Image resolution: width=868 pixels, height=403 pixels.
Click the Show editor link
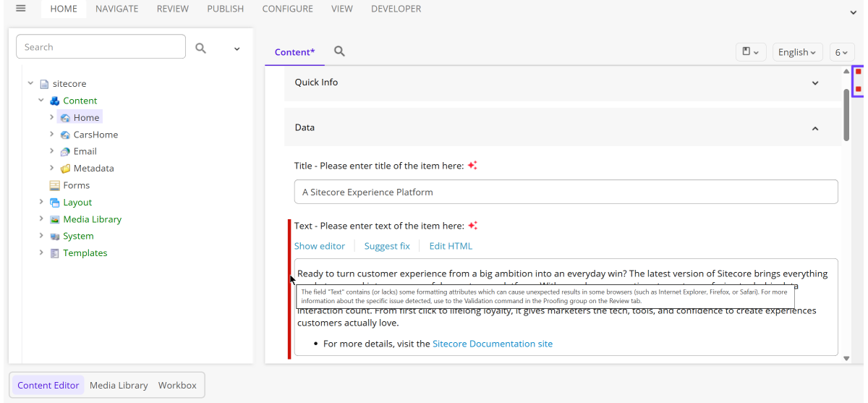[320, 246]
